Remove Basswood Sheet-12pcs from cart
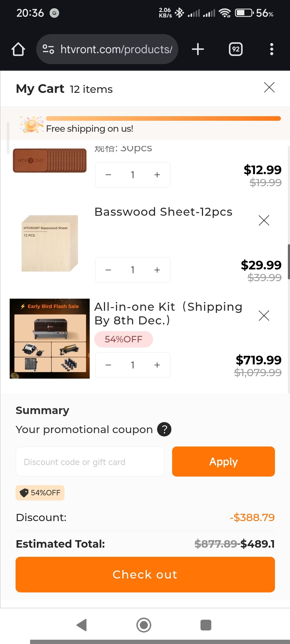This screenshot has height=644, width=290. click(x=264, y=220)
